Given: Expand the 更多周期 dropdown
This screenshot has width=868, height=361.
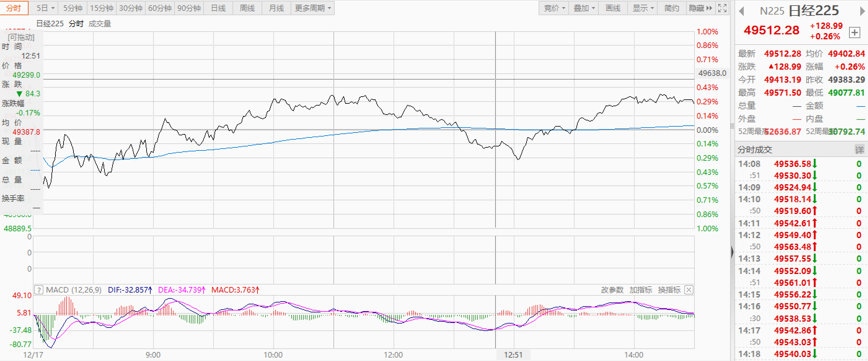Looking at the screenshot, I should click(x=313, y=8).
